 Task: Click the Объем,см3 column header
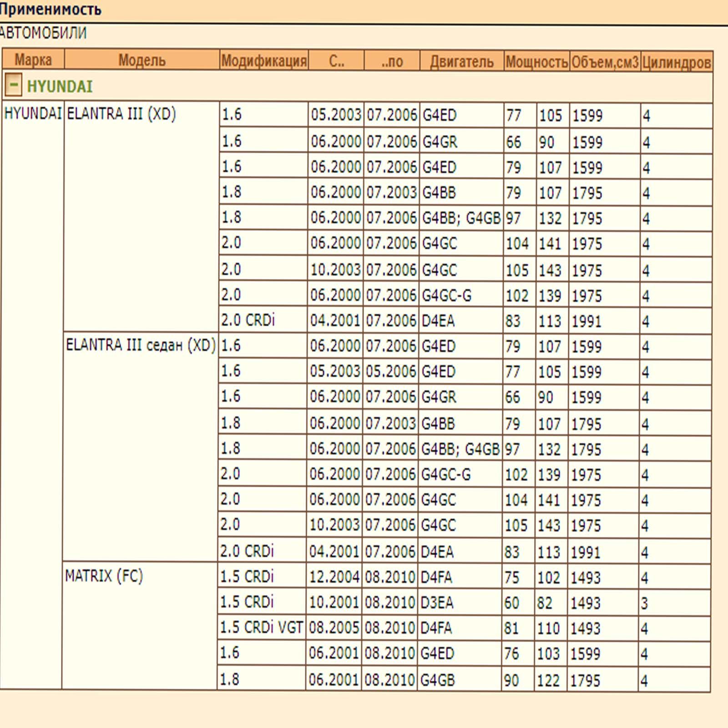tap(605, 61)
